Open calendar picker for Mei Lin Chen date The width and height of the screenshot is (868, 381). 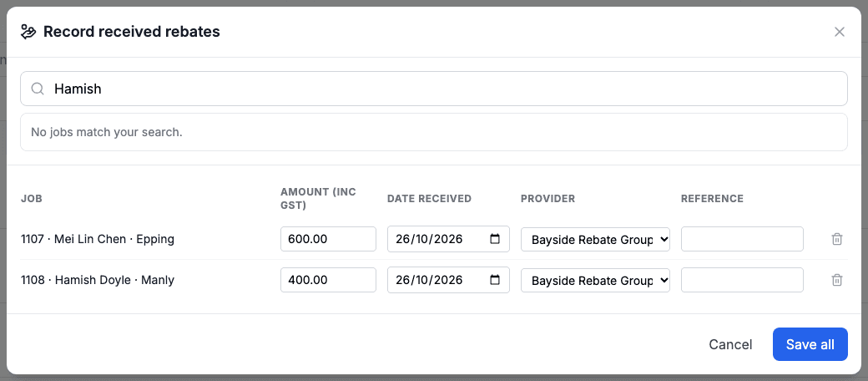[x=495, y=239]
